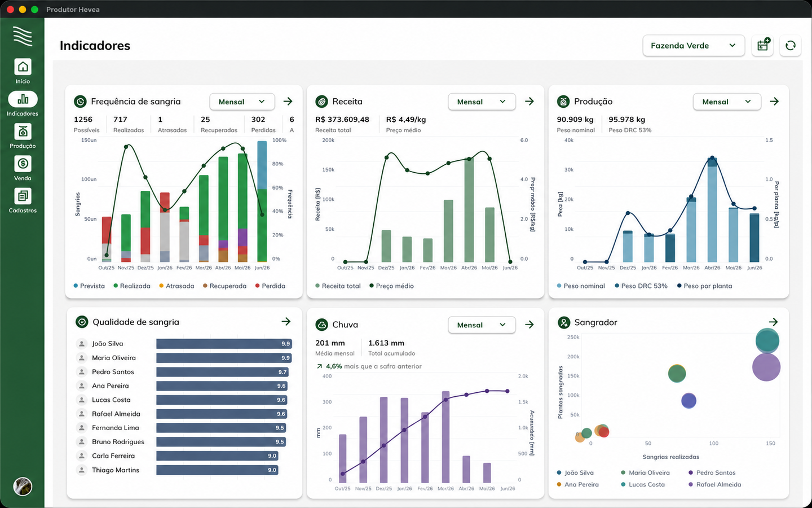Viewport: 812px width, 508px height.
Task: Click the Chuva cloud icon
Action: coord(321,325)
